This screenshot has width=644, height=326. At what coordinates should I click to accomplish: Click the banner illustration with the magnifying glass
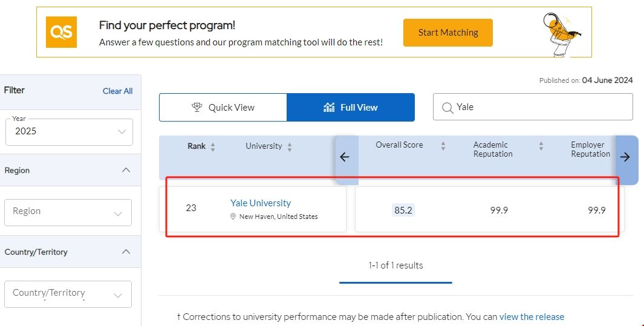pos(562,33)
